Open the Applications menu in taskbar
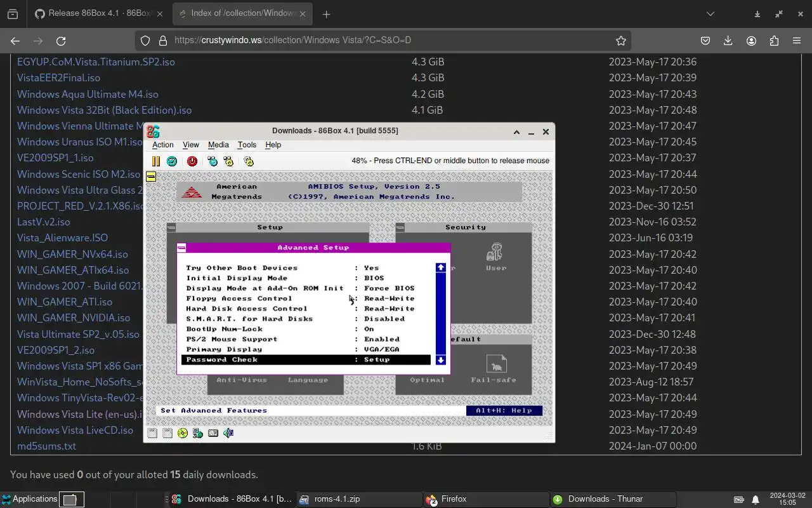The image size is (812, 508). click(x=29, y=499)
